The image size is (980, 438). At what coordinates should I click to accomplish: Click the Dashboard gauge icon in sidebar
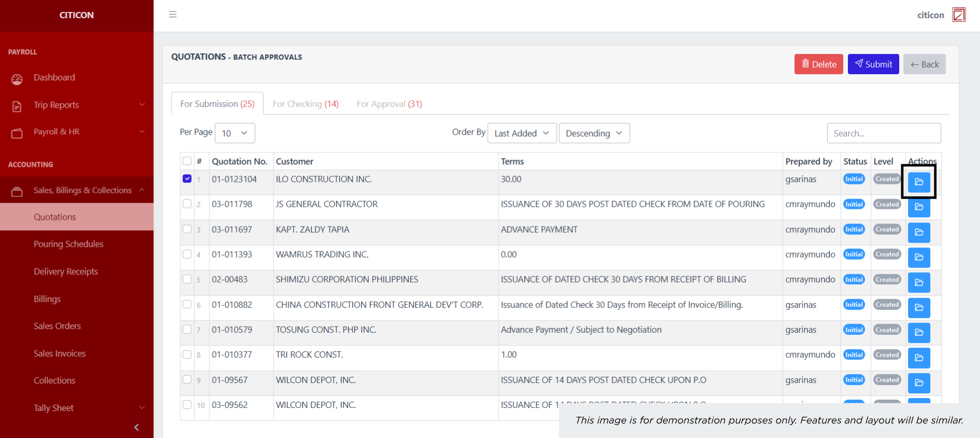click(x=17, y=79)
